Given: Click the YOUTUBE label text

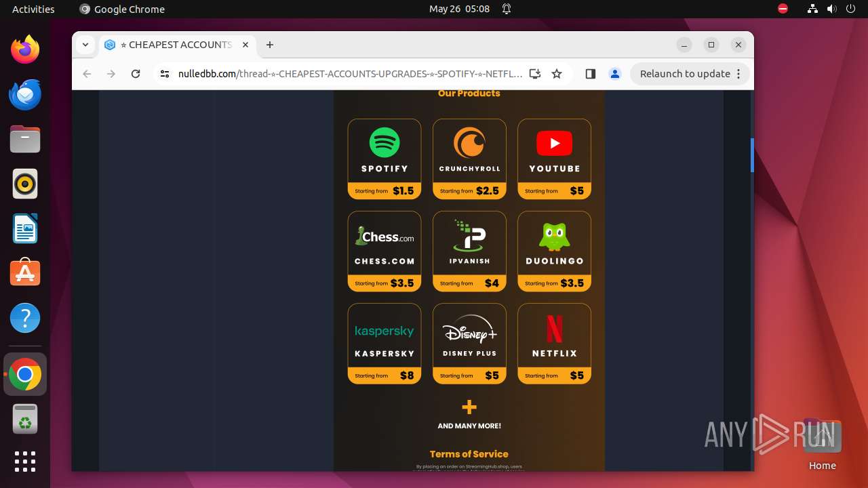Looking at the screenshot, I should click(x=555, y=168).
